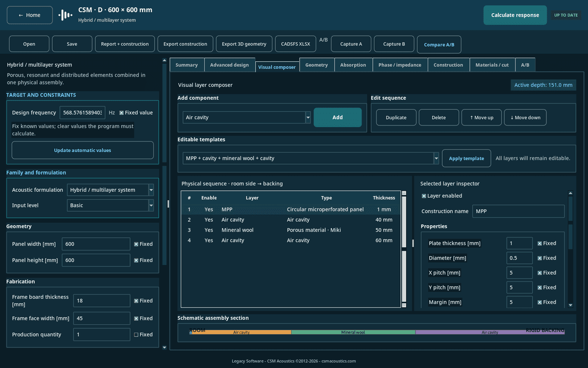Click the Construction name field

pos(518,211)
